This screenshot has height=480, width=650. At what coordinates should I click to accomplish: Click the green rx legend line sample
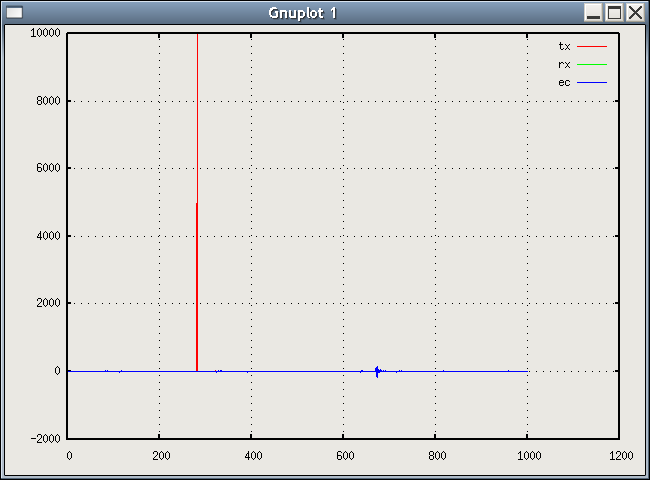[592, 65]
